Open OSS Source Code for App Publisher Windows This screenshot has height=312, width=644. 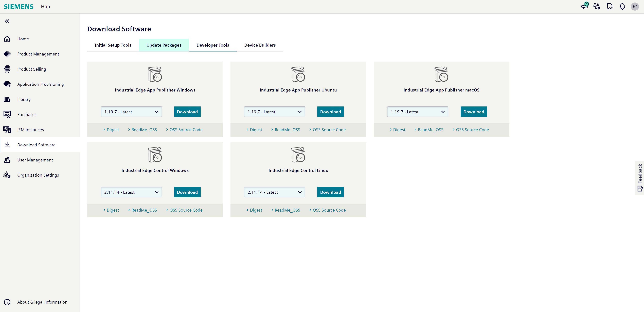[184, 130]
